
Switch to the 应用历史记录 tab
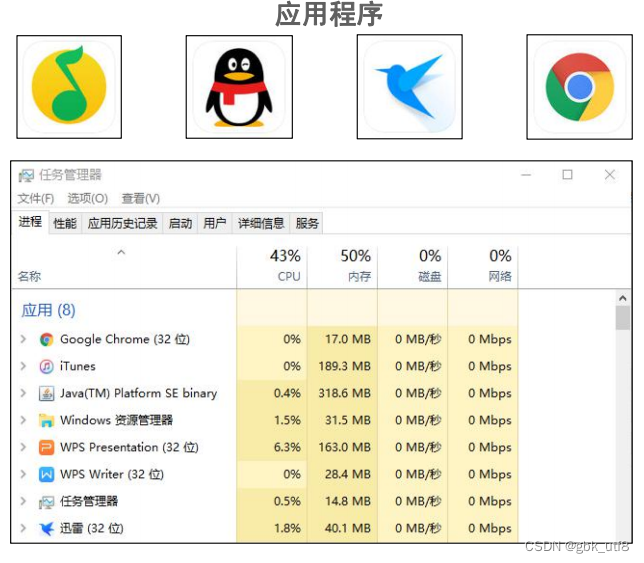click(122, 223)
